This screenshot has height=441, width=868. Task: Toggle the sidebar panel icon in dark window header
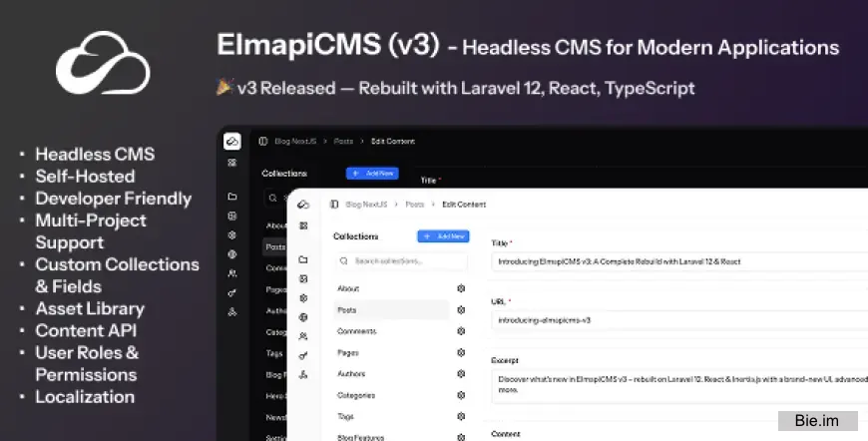[263, 142]
